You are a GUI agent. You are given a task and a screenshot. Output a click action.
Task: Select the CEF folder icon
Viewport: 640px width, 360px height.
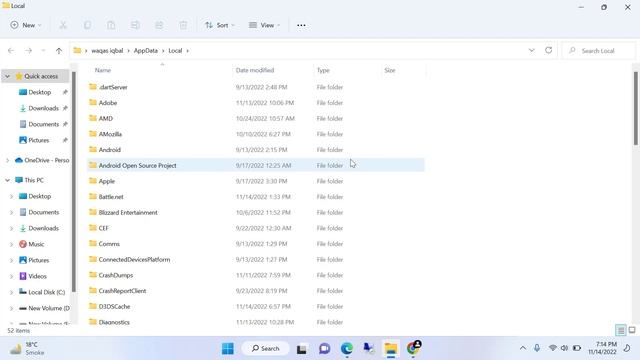click(x=93, y=228)
